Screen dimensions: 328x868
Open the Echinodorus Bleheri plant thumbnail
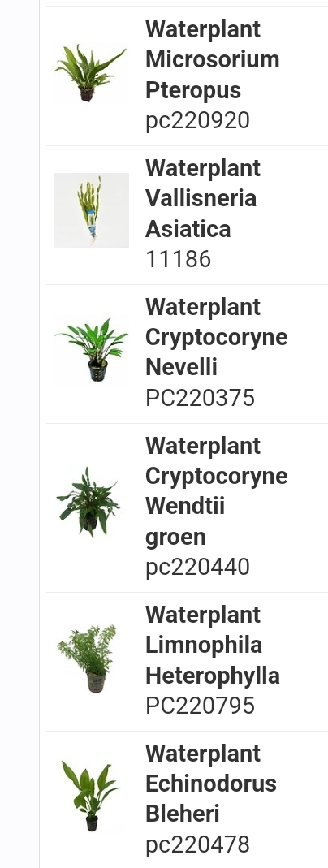click(x=91, y=796)
